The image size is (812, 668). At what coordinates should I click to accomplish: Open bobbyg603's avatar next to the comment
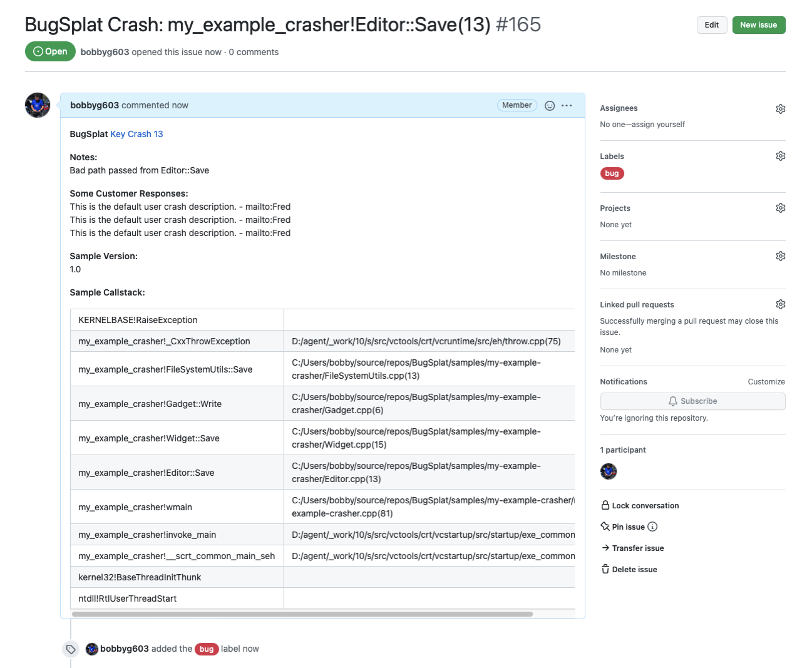coord(38,105)
